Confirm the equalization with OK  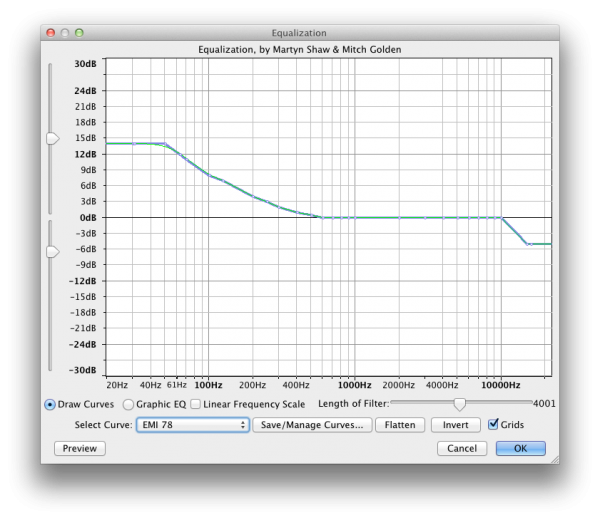click(x=520, y=448)
